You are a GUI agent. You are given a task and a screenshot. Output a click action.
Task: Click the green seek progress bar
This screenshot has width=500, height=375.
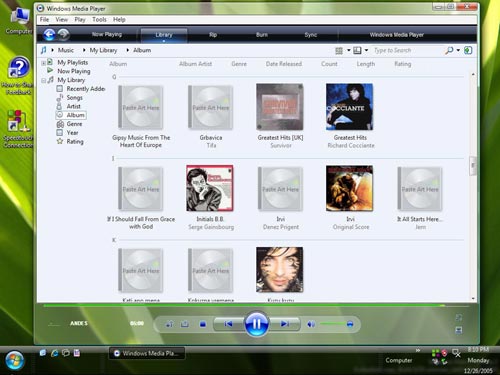coord(256,305)
